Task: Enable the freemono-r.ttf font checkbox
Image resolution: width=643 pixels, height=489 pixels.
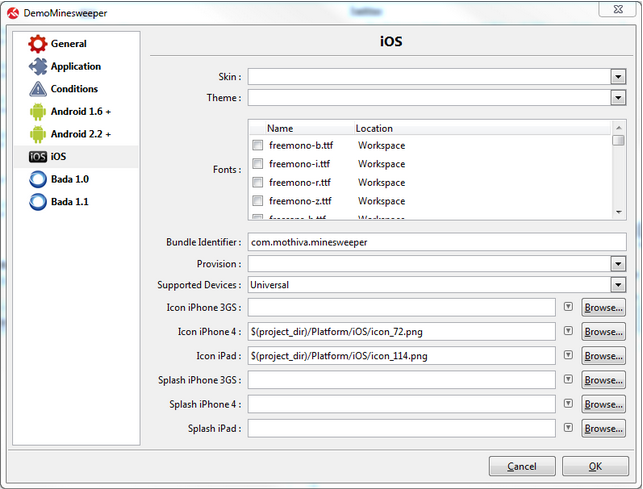Action: pyautogui.click(x=258, y=182)
